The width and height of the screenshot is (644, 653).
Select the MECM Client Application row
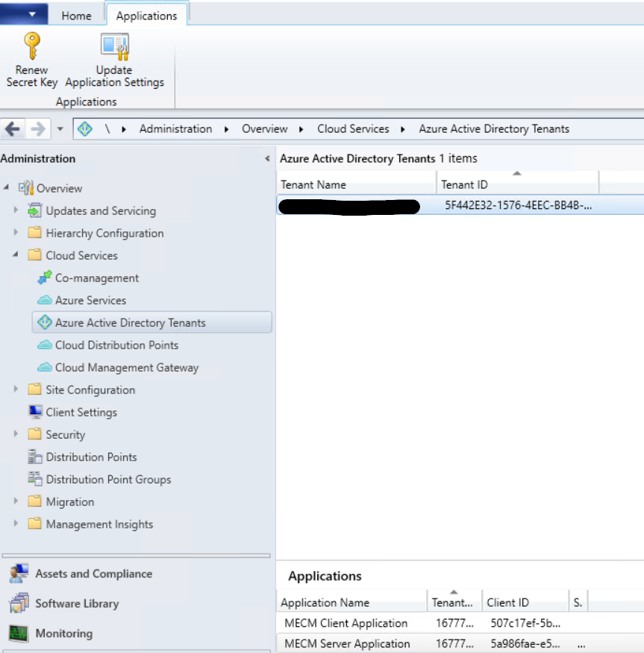(346, 622)
